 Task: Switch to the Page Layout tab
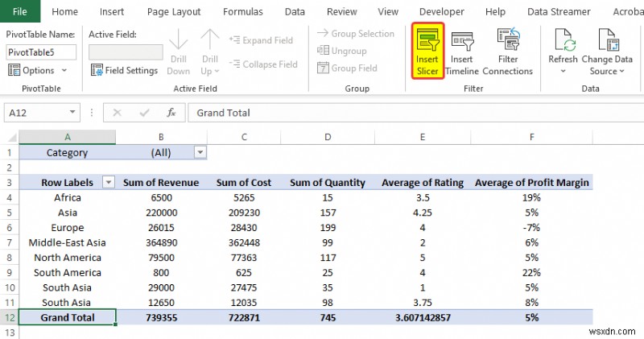(x=174, y=11)
